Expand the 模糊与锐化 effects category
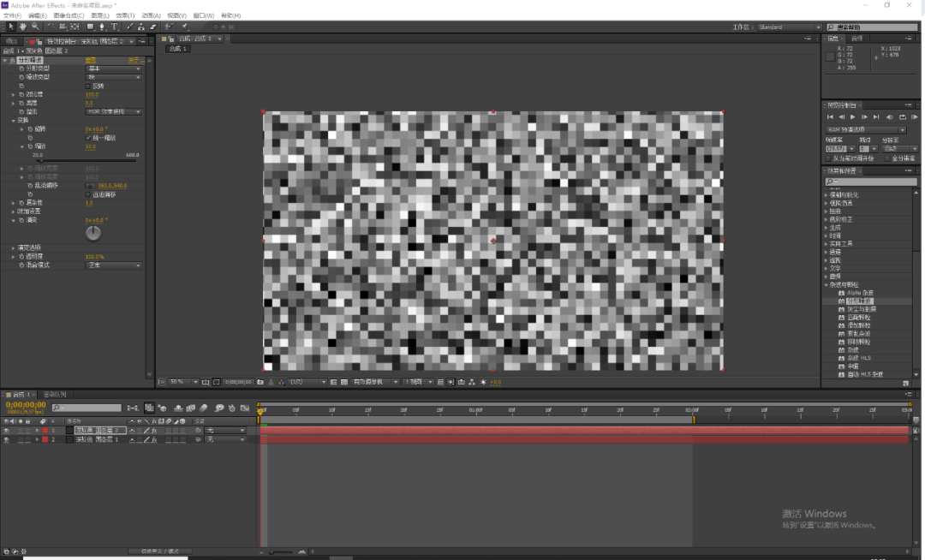Screen dimensions: 925x560 827,195
